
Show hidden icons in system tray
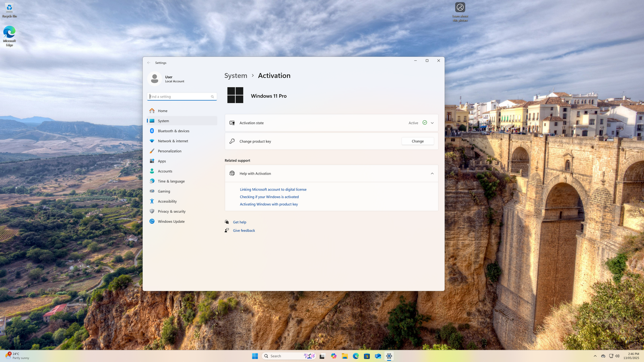click(x=595, y=356)
